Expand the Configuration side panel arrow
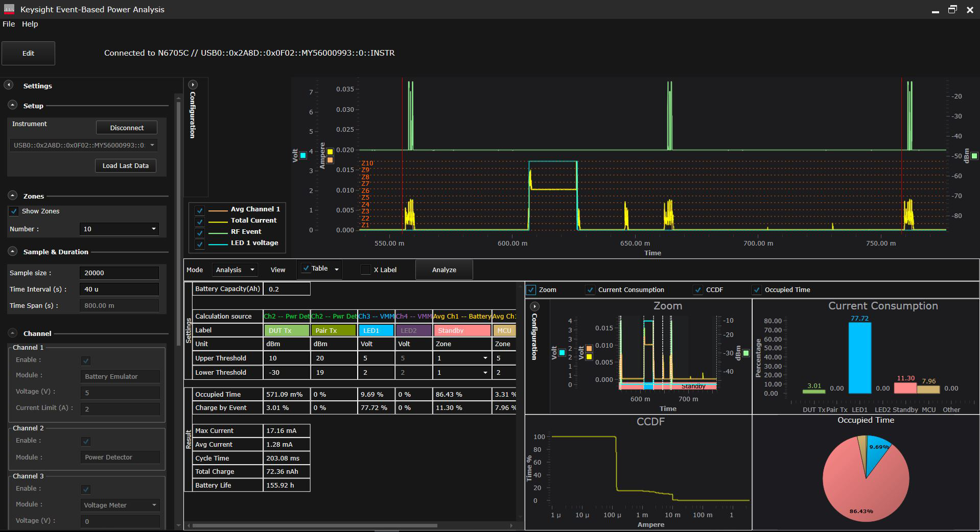Viewport: 980px width, 532px height. pyautogui.click(x=193, y=85)
